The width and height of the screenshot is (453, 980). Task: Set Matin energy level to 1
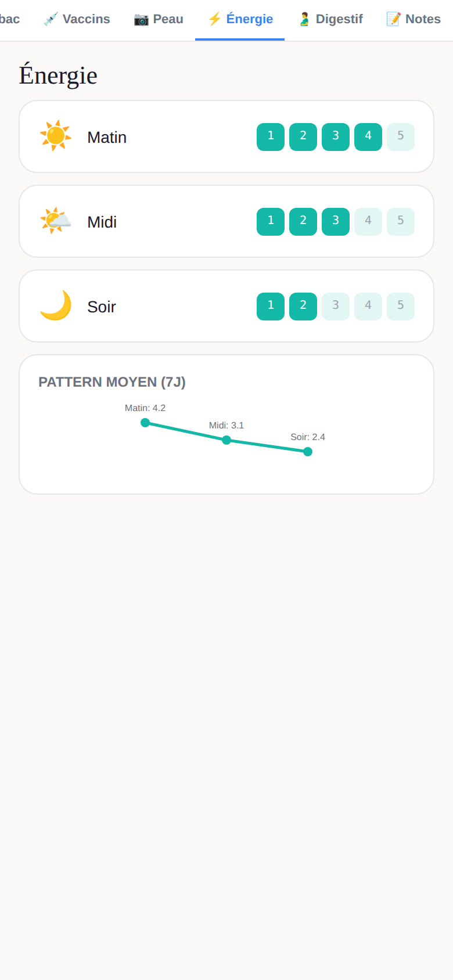(271, 137)
